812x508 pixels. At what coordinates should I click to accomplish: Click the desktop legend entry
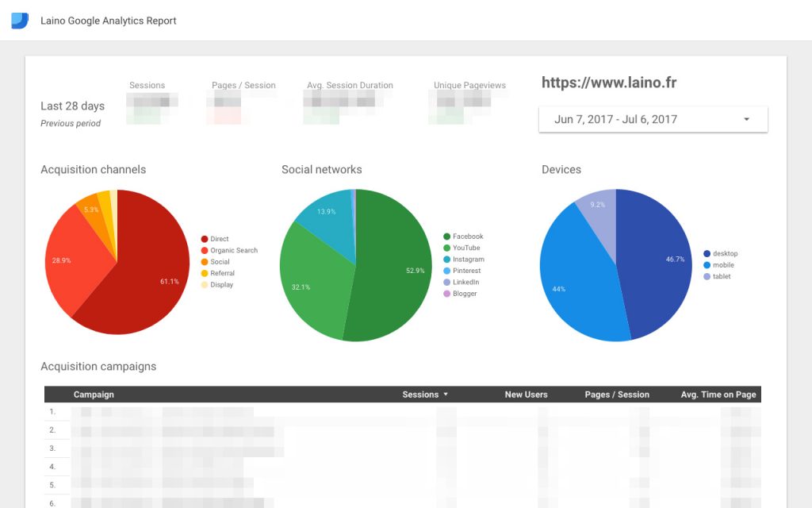pos(721,253)
